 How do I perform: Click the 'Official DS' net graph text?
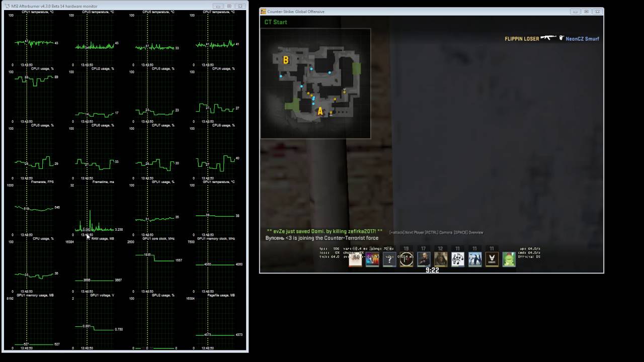529,257
